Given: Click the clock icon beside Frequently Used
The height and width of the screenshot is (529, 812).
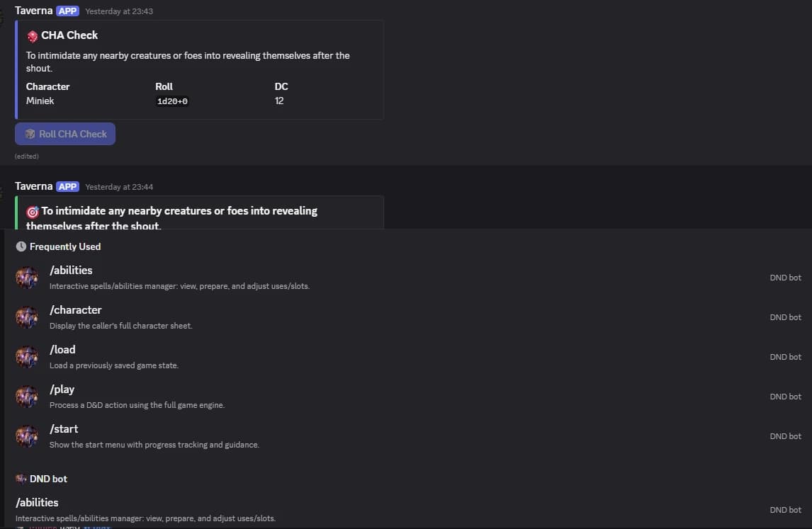Looking at the screenshot, I should pyautogui.click(x=21, y=246).
